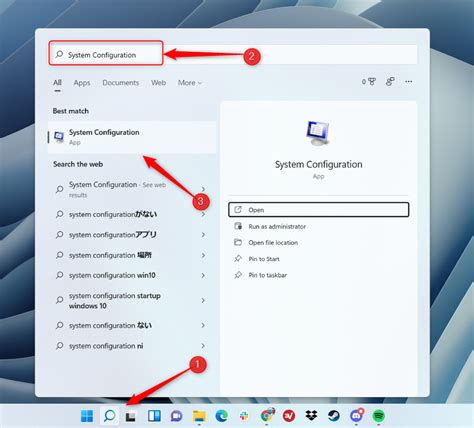Screen dimensions: 474x428
Task: Switch to the Documents tab
Action: click(121, 83)
